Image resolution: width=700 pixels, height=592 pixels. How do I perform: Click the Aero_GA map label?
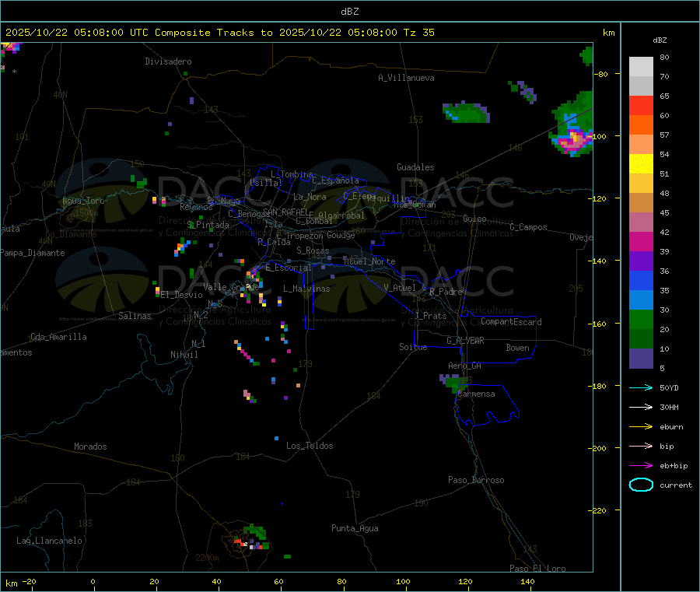[x=465, y=366]
